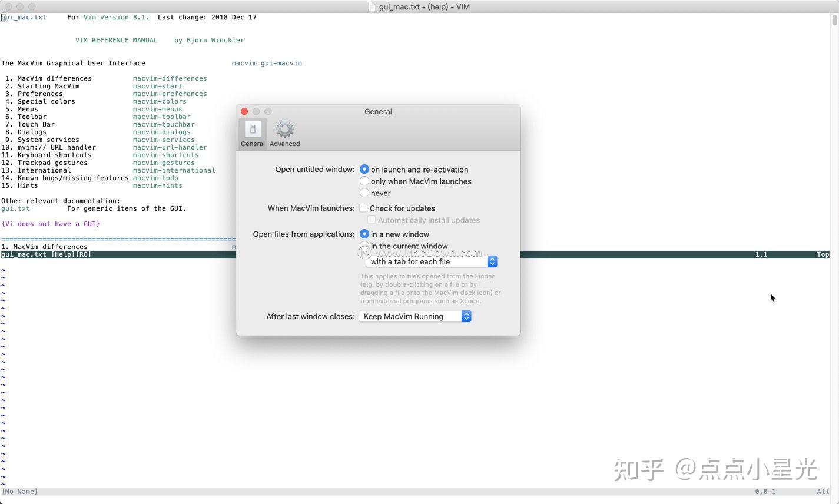Open the macvim-touchbar help tag
Viewport: 839px width, 504px height.
(x=164, y=124)
